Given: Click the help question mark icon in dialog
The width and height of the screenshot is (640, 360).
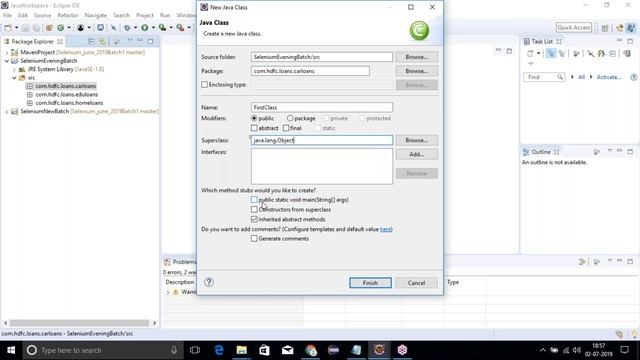Looking at the screenshot, I should 209,282.
